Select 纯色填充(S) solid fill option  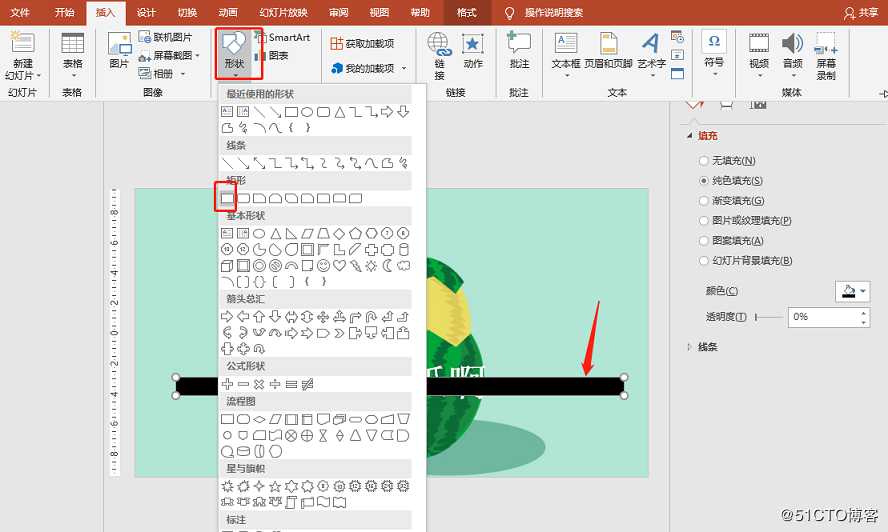click(731, 181)
